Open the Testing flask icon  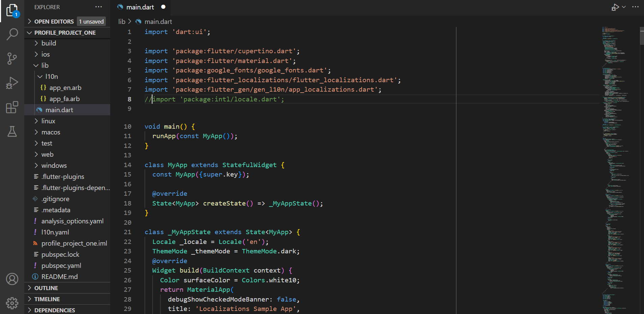(12, 131)
